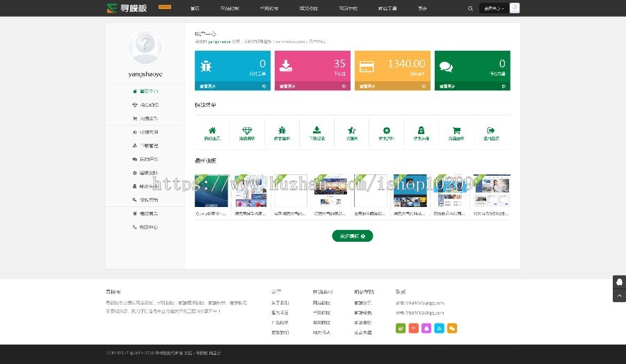Click the purple QQ icon in footer
Screen dimensions: 626x364
tap(426, 328)
